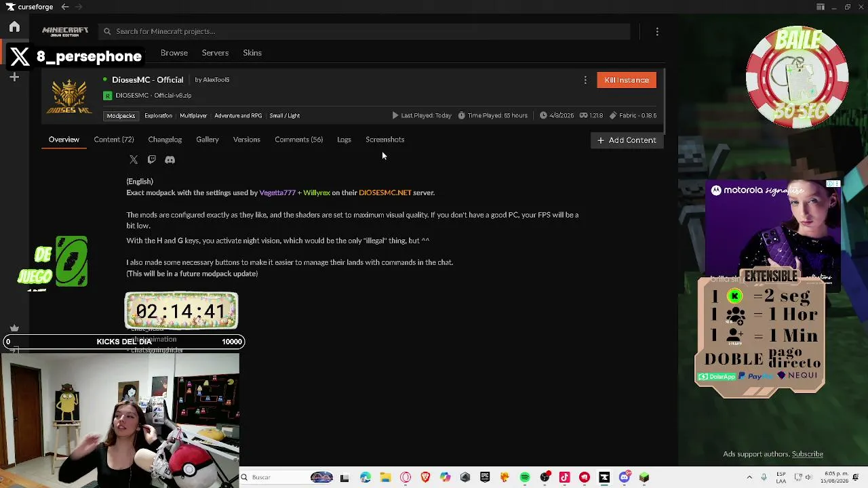
Task: Open Spotify from the taskbar
Action: (525, 478)
